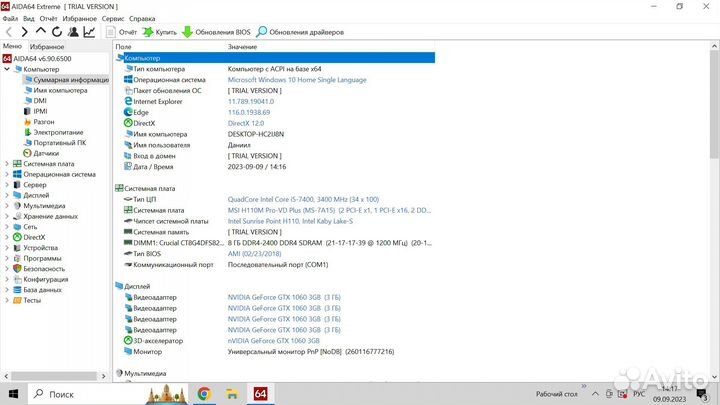Image resolution: width=720 pixels, height=405 pixels.
Task: Click Обновления BIOS toolbar button
Action: coord(216,32)
